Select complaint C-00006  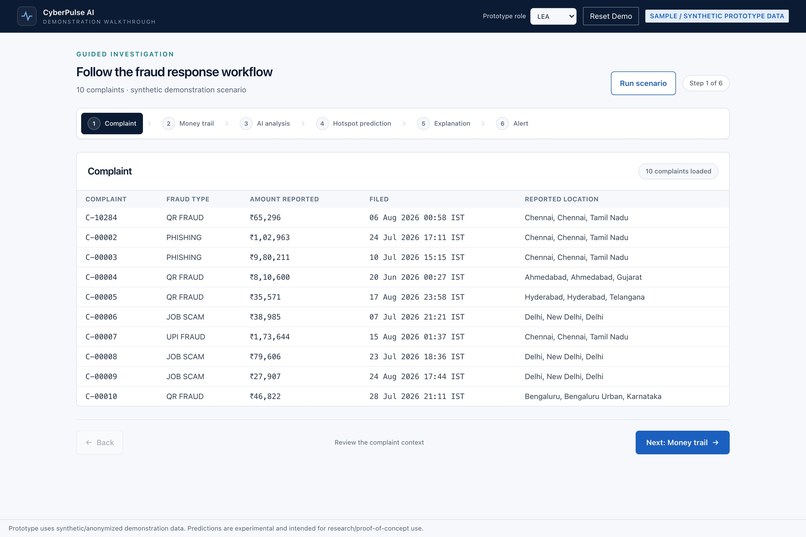[402, 317]
